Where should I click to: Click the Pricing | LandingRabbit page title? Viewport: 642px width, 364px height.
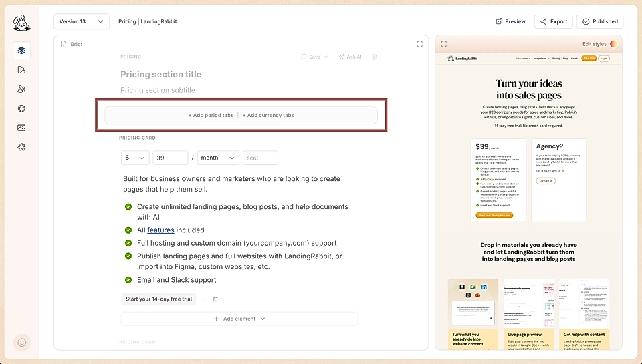(147, 21)
